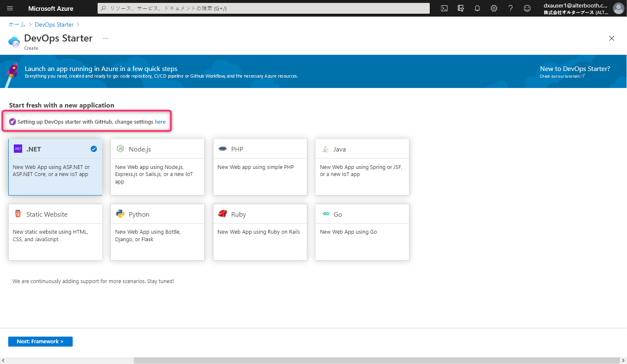Click the scrollbar left arrow

tap(3, 360)
